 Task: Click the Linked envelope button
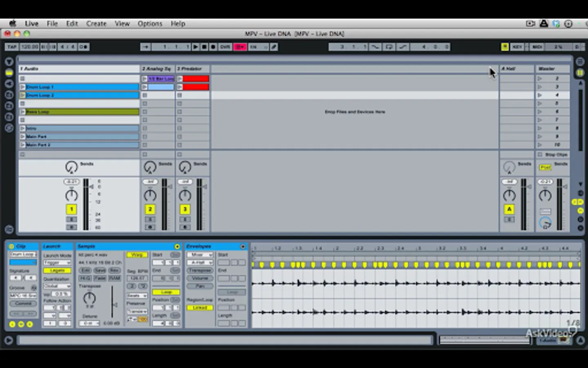pyautogui.click(x=200, y=307)
